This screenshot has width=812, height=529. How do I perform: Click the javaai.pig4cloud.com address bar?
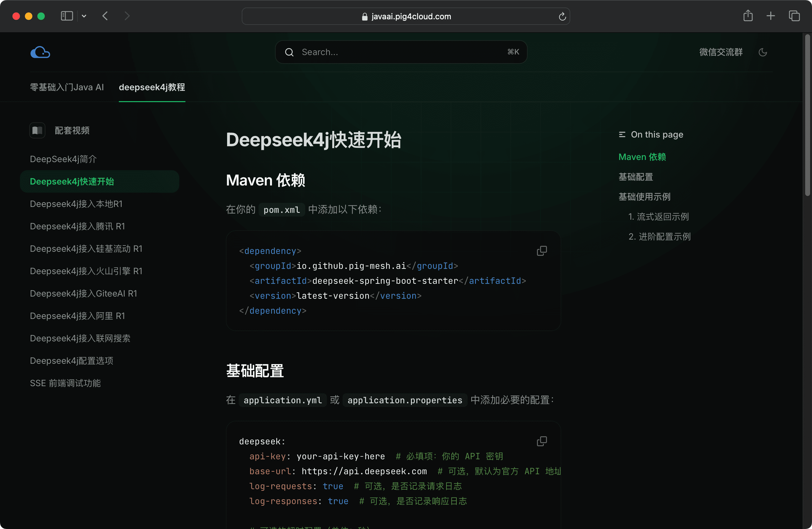click(x=406, y=16)
